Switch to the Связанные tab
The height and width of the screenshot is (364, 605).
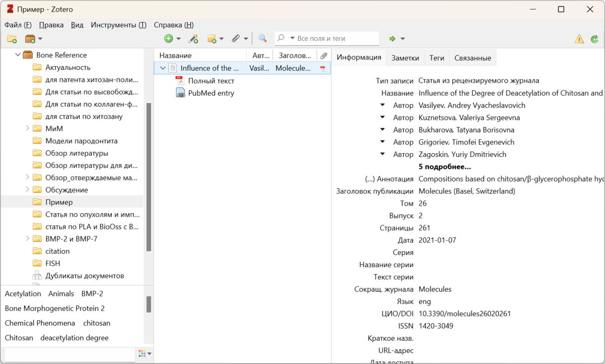tap(472, 57)
